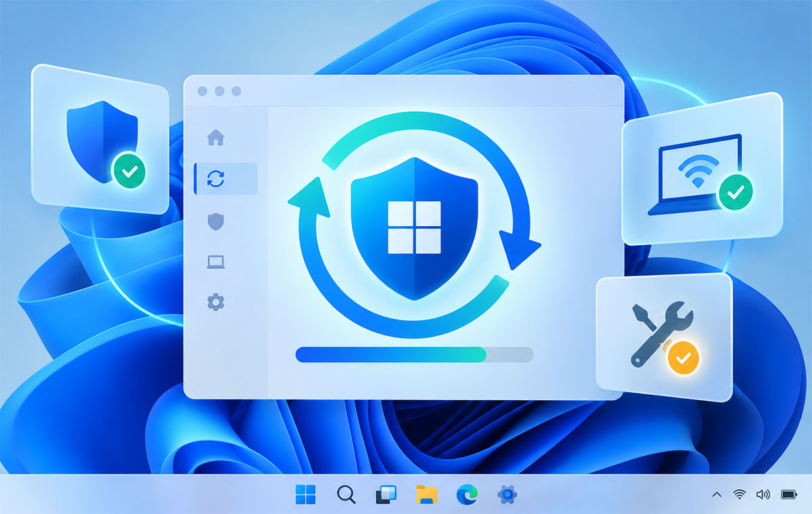Open the Wi-Fi network tray icon

pyautogui.click(x=740, y=495)
